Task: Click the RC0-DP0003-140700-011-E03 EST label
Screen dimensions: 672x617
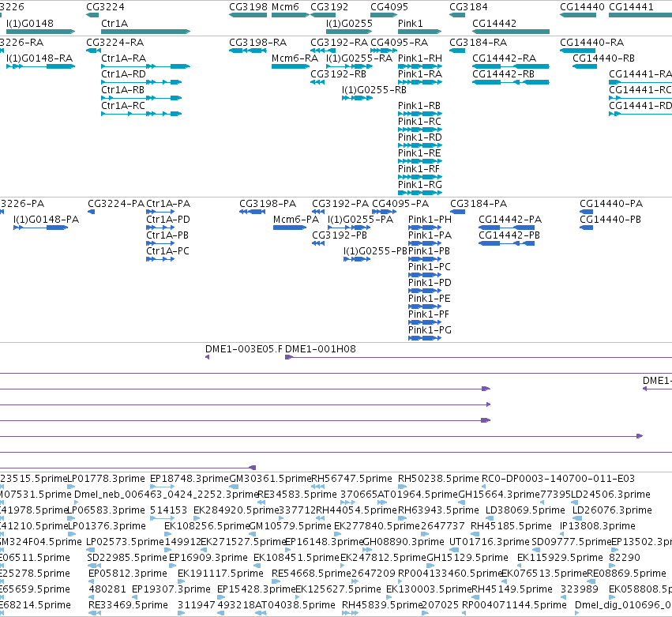Action: (x=558, y=479)
